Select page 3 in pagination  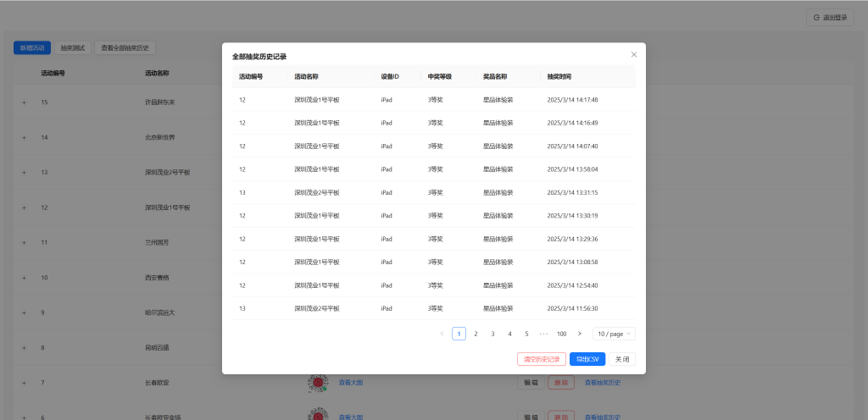492,334
